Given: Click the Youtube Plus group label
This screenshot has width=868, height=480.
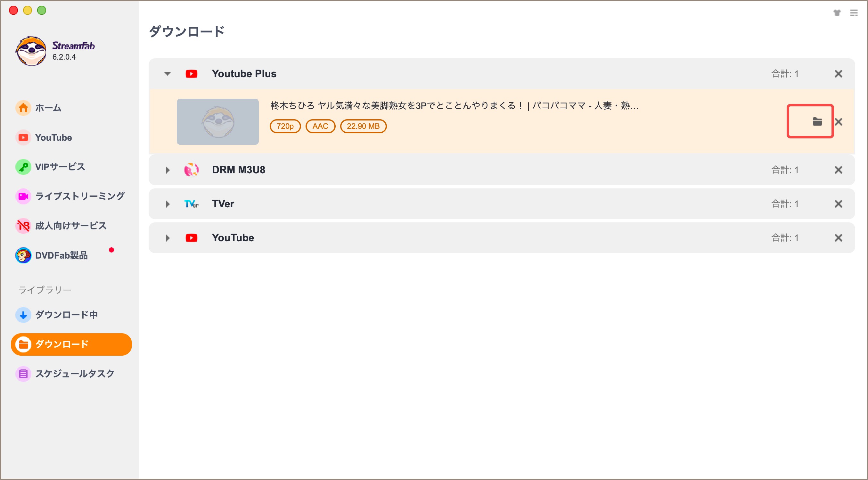Looking at the screenshot, I should [x=244, y=74].
